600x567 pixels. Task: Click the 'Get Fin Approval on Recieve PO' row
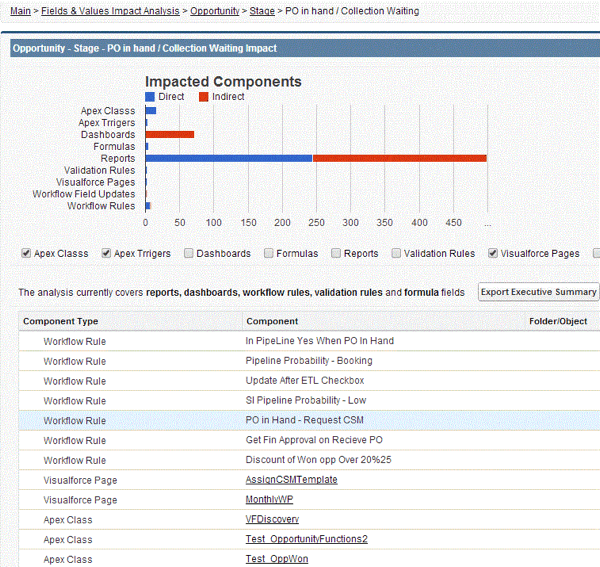point(309,440)
